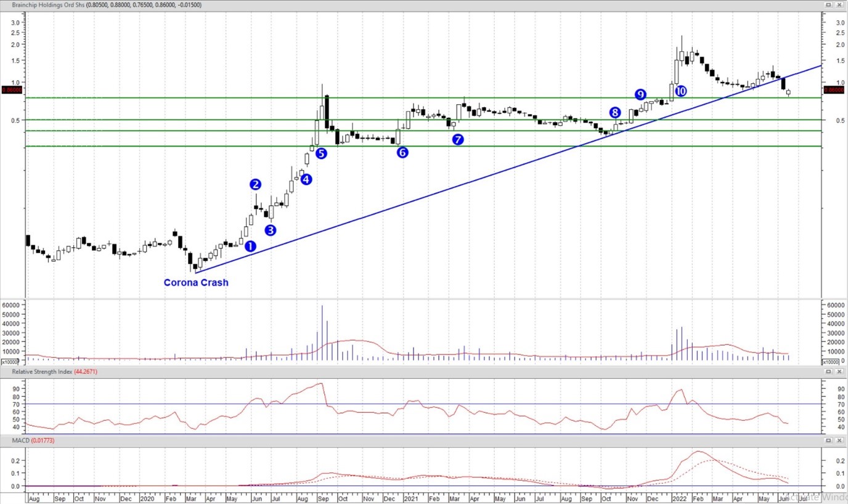Image resolution: width=848 pixels, height=504 pixels.
Task: Close the MACD indicator panel
Action: click(839, 440)
